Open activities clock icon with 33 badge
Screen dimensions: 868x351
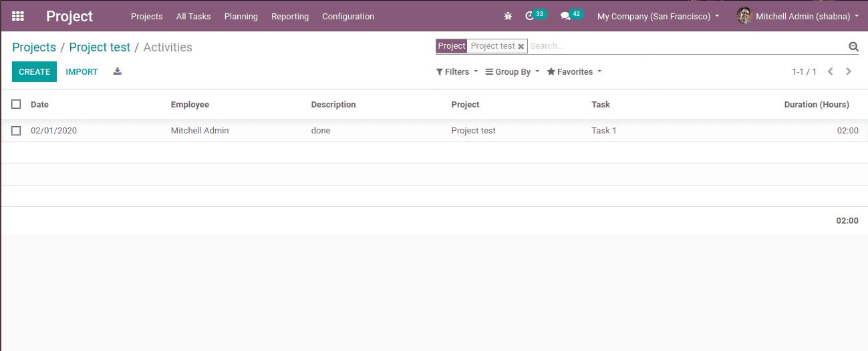click(x=535, y=15)
